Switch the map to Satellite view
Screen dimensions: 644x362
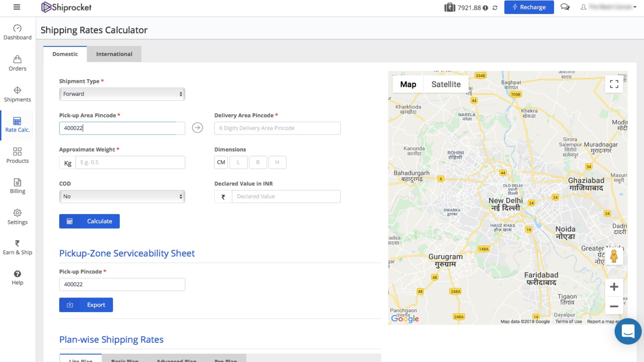(x=446, y=84)
